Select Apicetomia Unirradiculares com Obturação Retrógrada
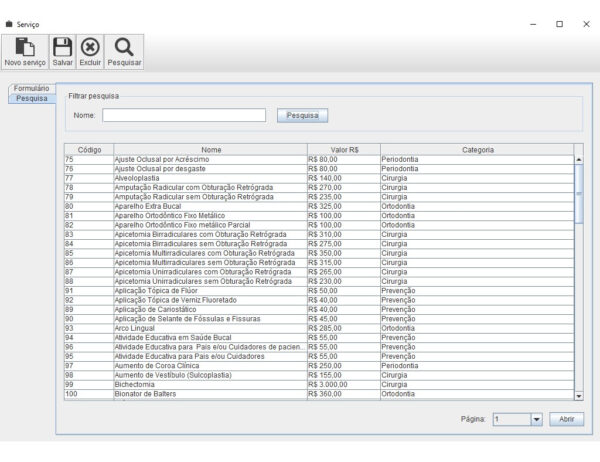The image size is (600, 462). click(319, 272)
